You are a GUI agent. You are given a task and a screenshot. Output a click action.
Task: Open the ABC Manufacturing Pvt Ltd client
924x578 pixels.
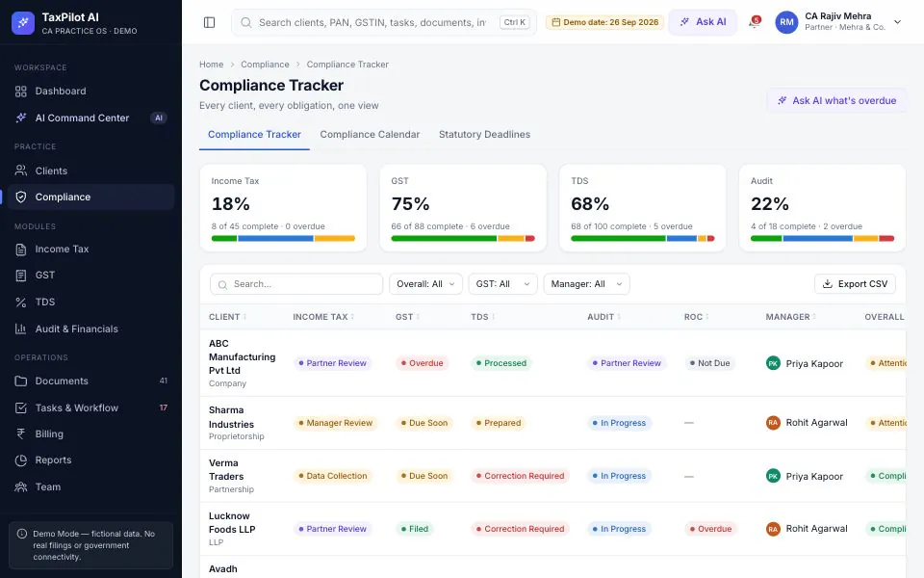[242, 357]
